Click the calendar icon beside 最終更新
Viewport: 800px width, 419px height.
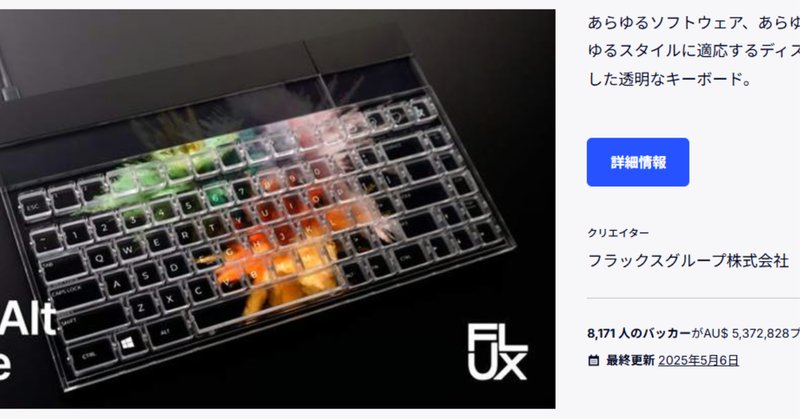593,361
